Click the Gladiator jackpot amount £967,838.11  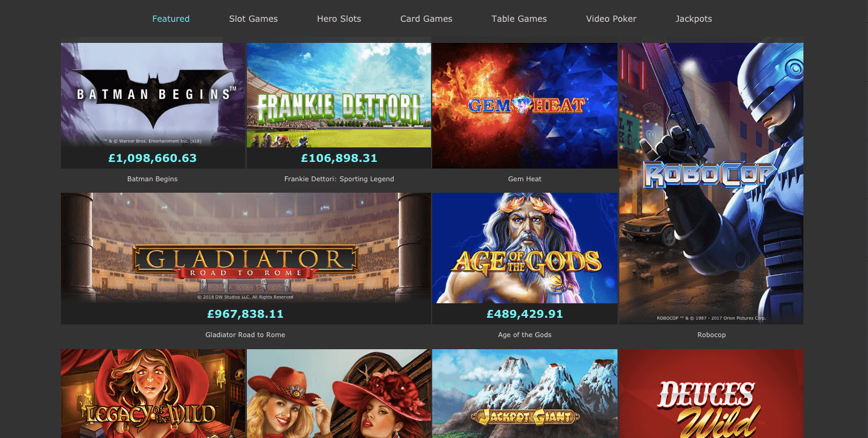click(x=245, y=314)
